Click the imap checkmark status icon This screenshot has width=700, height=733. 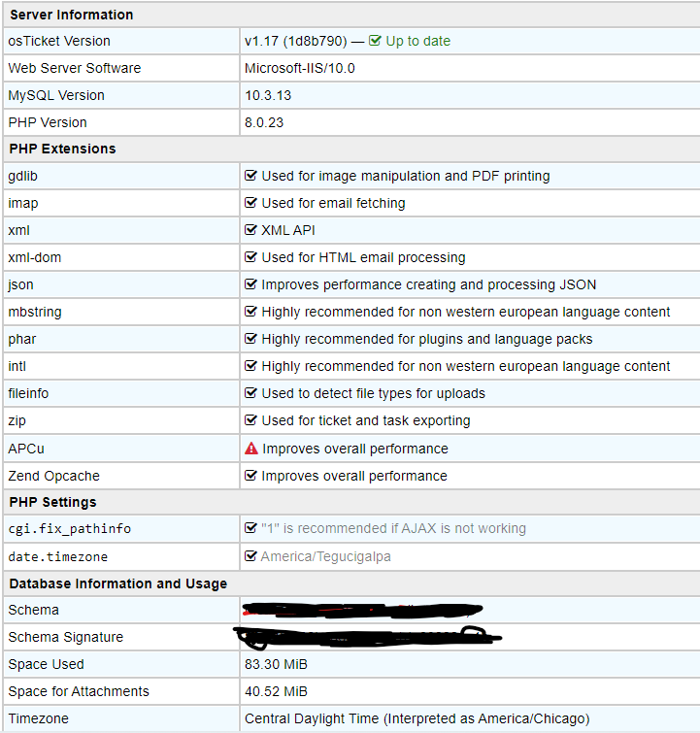tap(251, 203)
